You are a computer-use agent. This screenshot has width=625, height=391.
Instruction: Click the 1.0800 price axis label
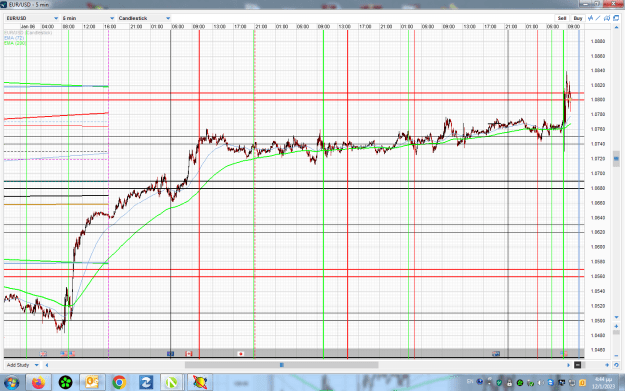pyautogui.click(x=598, y=100)
